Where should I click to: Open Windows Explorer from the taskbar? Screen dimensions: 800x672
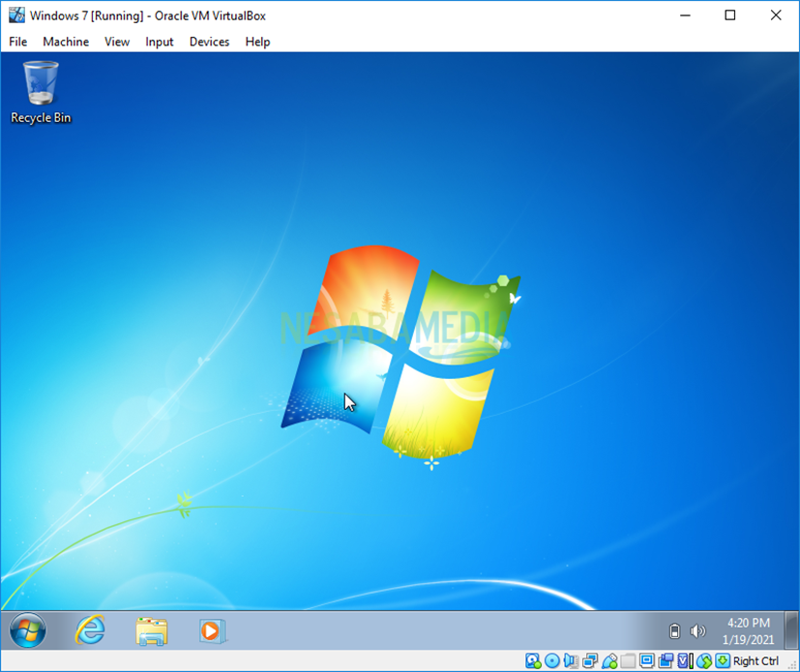coord(151,631)
